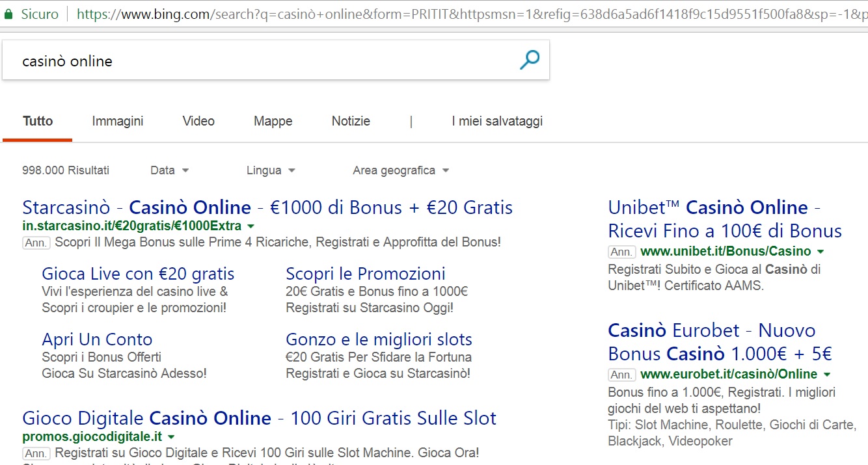Screen dimensions: 868x465
Task: Click the Ann. label on Eurobet ad
Action: coord(622,375)
